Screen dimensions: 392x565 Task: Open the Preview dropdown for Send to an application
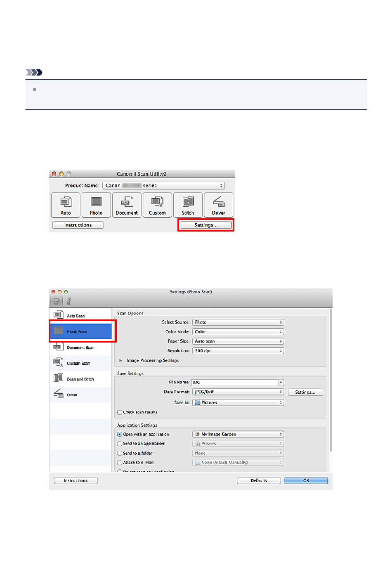[238, 444]
